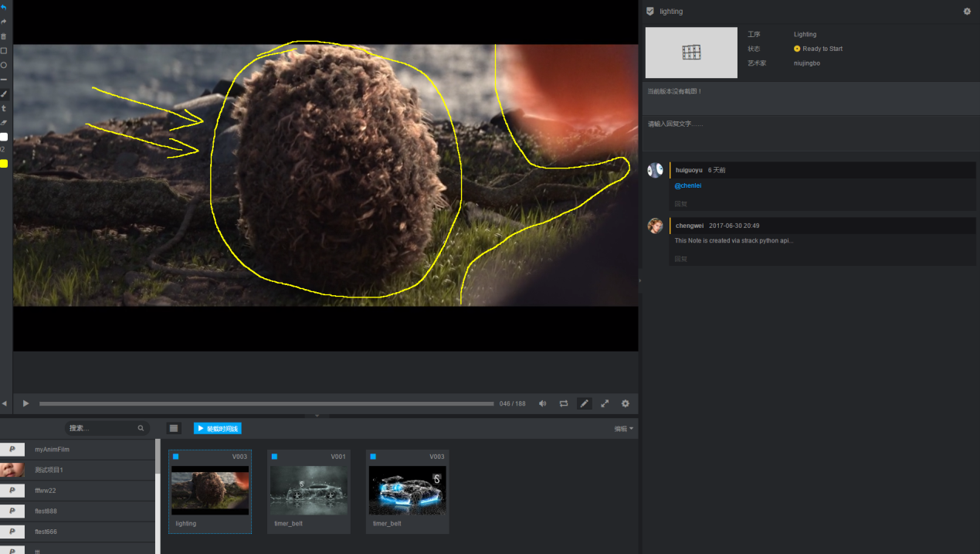Mute the player volume
This screenshot has width=980, height=554.
pos(542,403)
